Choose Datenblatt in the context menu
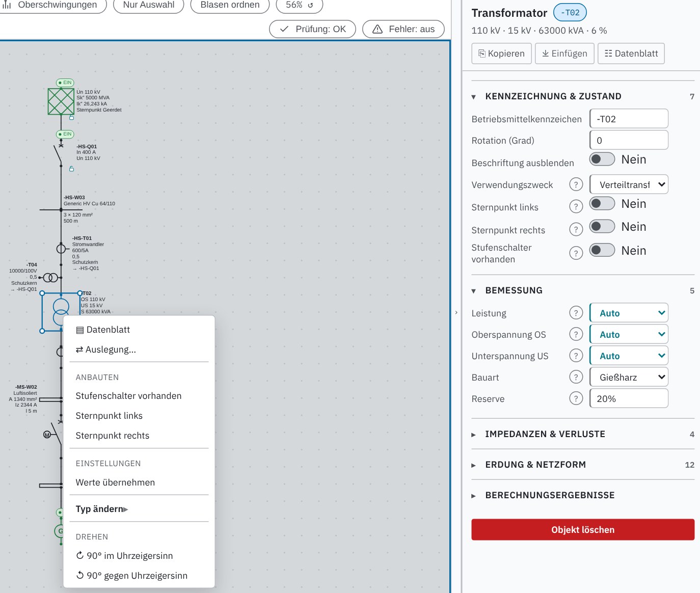Image resolution: width=700 pixels, height=593 pixels. coord(139,330)
